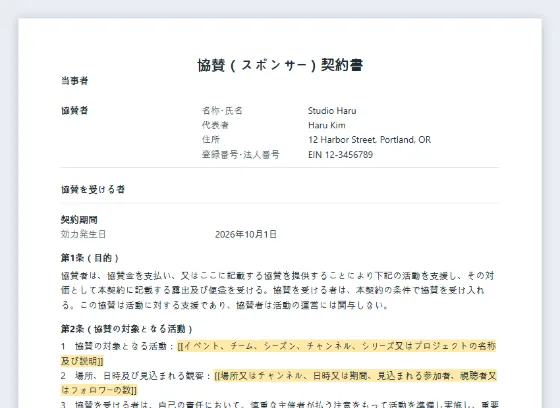Viewport: 560px width, 408px height.
Task: Click the 第2条（協賛の対象となる活動）heading
Action: pos(127,329)
